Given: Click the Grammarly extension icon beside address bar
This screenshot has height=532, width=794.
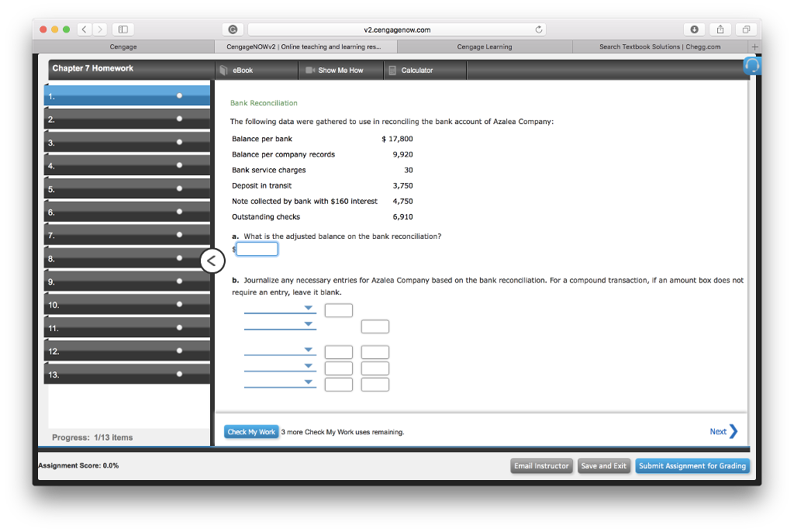Looking at the screenshot, I should tap(233, 29).
